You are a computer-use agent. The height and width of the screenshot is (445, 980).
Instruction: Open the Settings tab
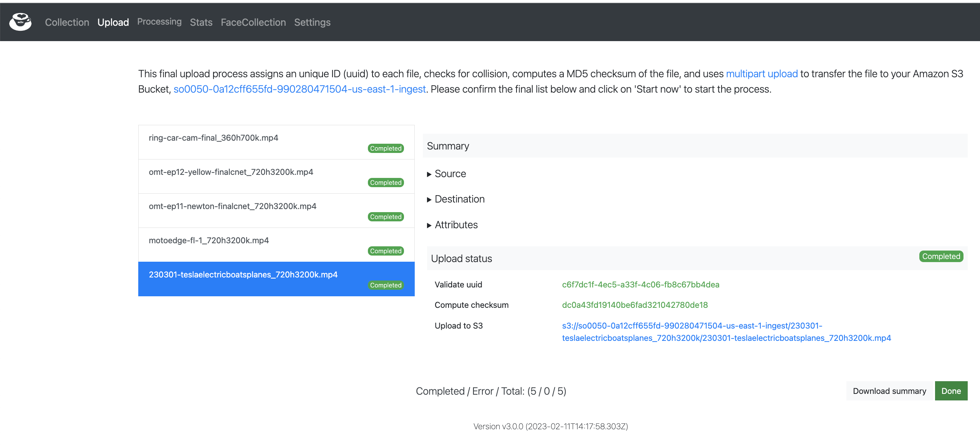click(312, 22)
